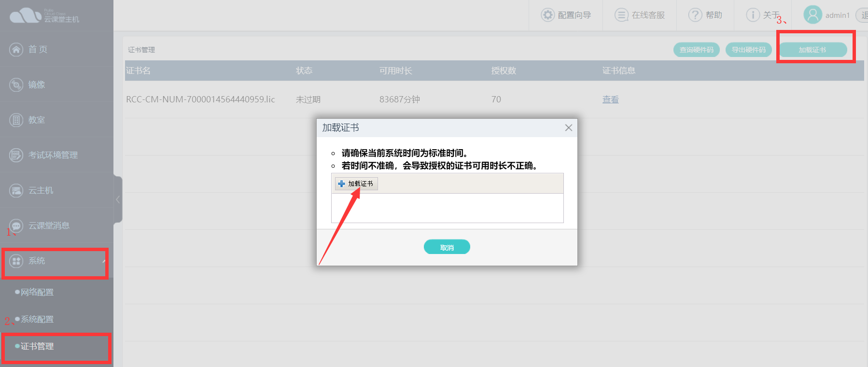Click the 配置向导 gear icon
Viewport: 868px width, 367px height.
pyautogui.click(x=547, y=15)
